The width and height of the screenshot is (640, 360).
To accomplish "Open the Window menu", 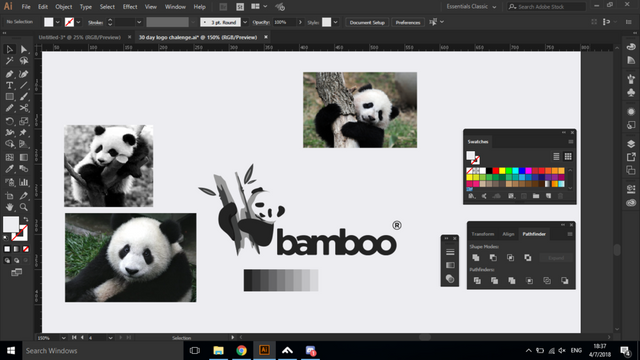I will 175,7.
